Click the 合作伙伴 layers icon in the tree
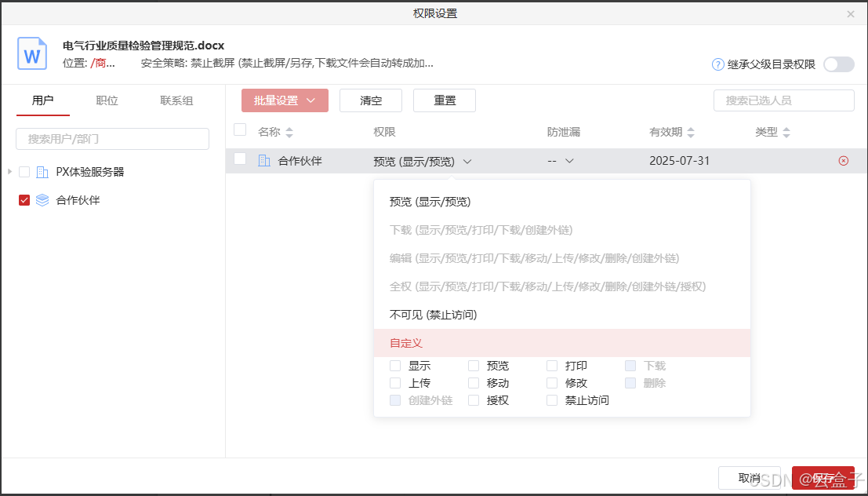868x496 pixels. [x=42, y=200]
